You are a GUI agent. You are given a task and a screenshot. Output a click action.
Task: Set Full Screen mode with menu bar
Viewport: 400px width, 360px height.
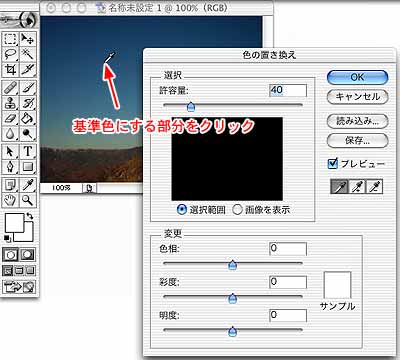19,270
